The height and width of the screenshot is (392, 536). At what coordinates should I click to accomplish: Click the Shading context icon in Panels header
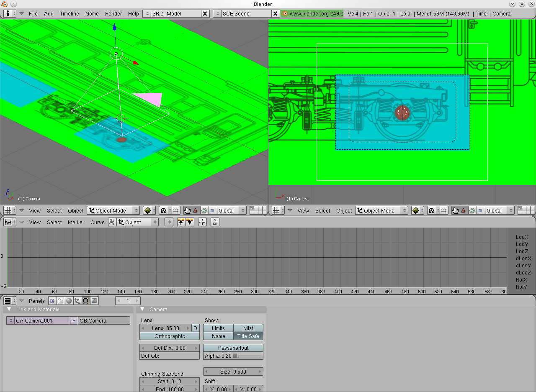point(69,301)
